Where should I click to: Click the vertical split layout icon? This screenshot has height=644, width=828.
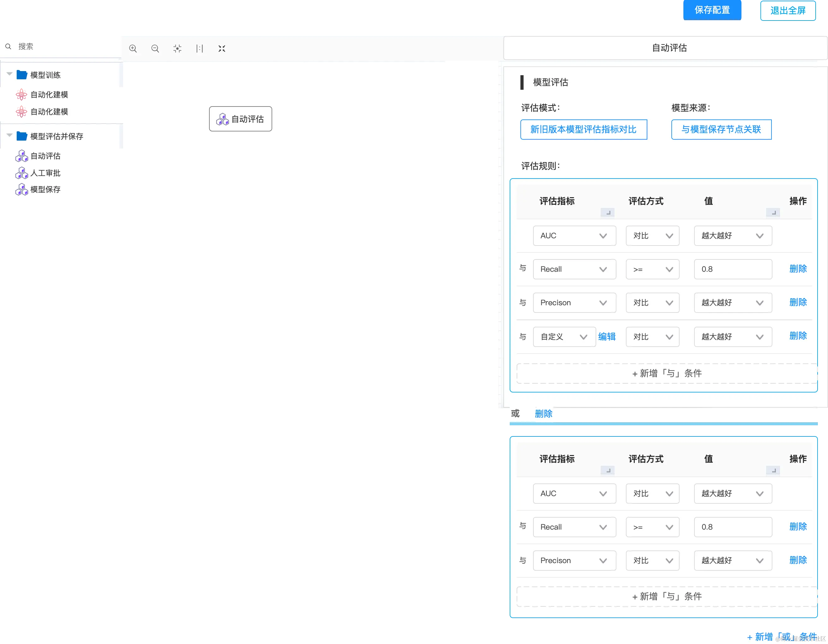(x=200, y=49)
